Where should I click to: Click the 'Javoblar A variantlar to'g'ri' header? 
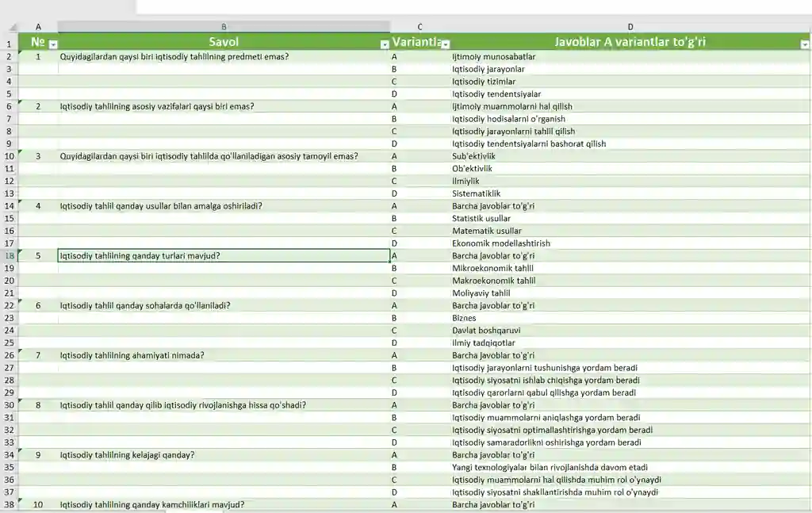(x=630, y=42)
